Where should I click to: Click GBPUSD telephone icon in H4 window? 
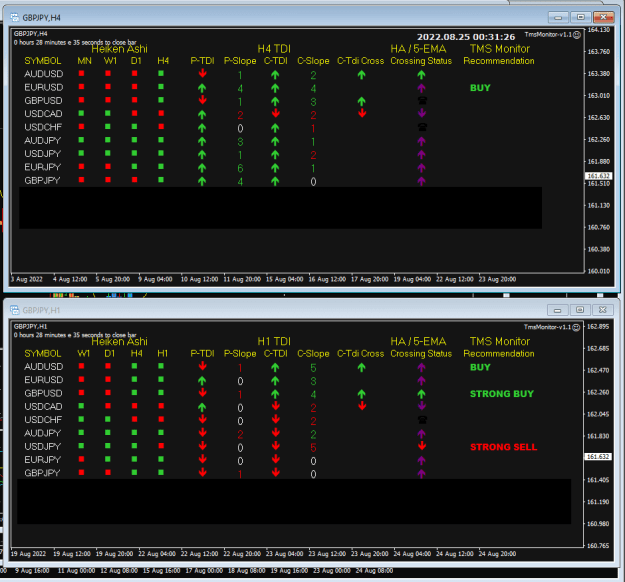422,100
